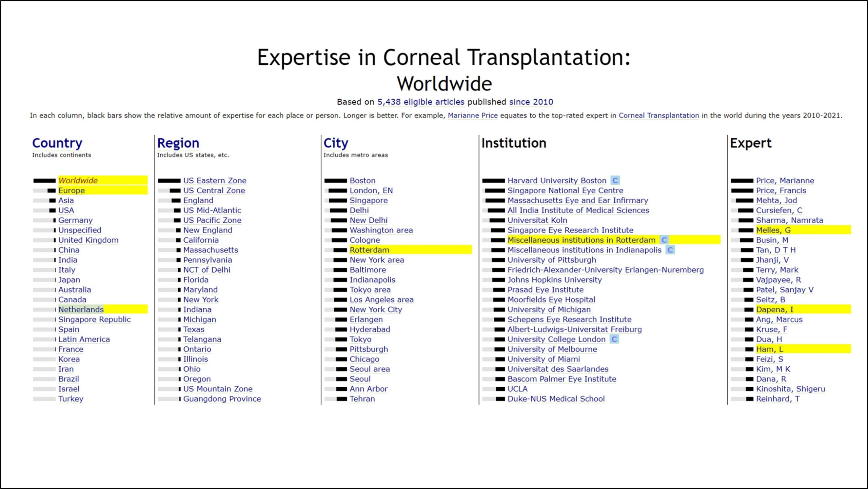This screenshot has height=489, width=868.
Task: Click the Region column heading
Action: (x=178, y=143)
